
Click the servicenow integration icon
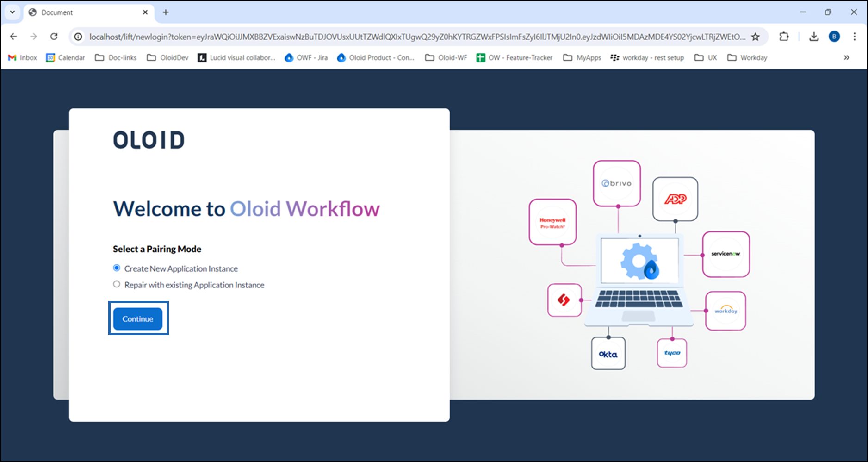tap(726, 254)
